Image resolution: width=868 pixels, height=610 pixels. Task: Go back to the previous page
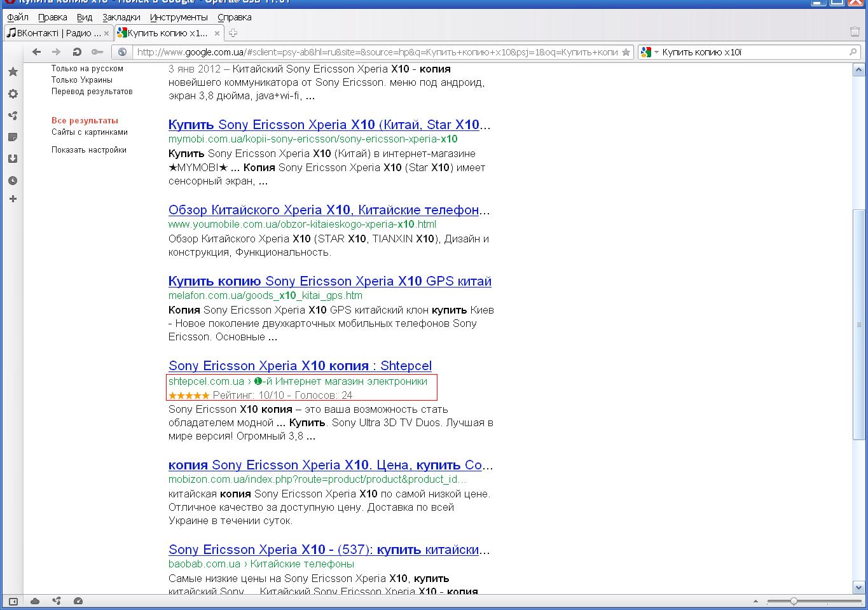pyautogui.click(x=37, y=52)
